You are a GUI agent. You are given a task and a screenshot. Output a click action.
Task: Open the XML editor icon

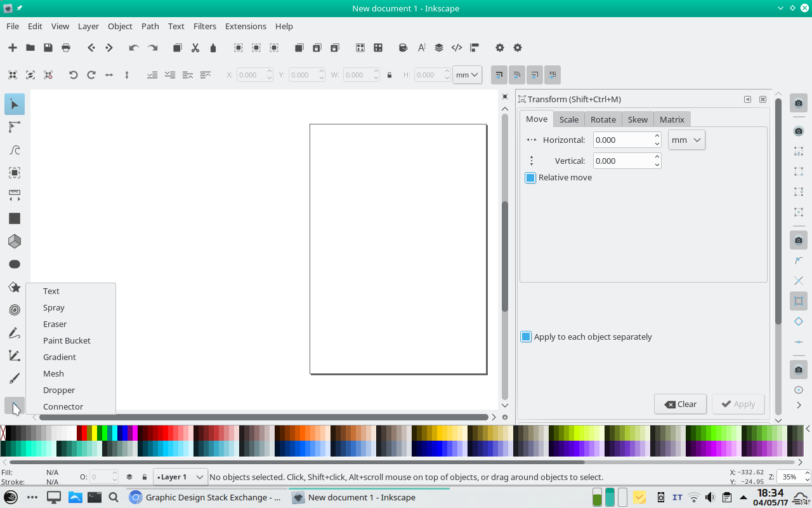coord(456,48)
